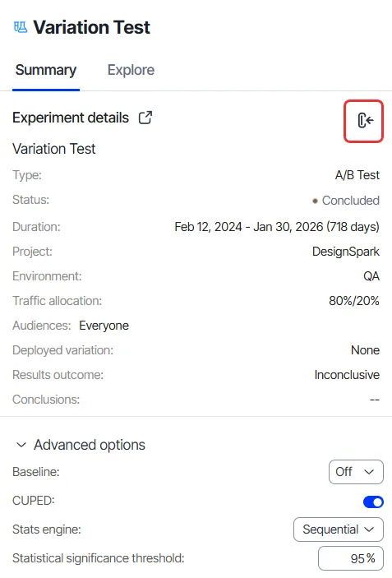Image resolution: width=392 pixels, height=578 pixels.
Task: Click the Advanced options label
Action: click(90, 445)
